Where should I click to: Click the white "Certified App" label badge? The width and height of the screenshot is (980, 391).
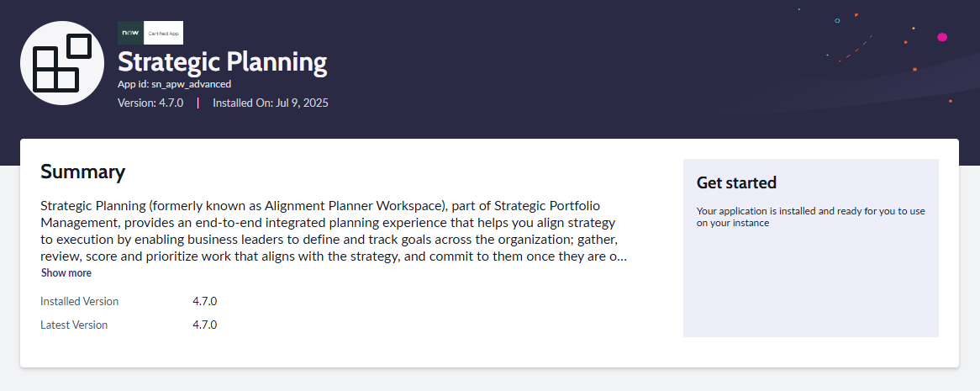164,32
